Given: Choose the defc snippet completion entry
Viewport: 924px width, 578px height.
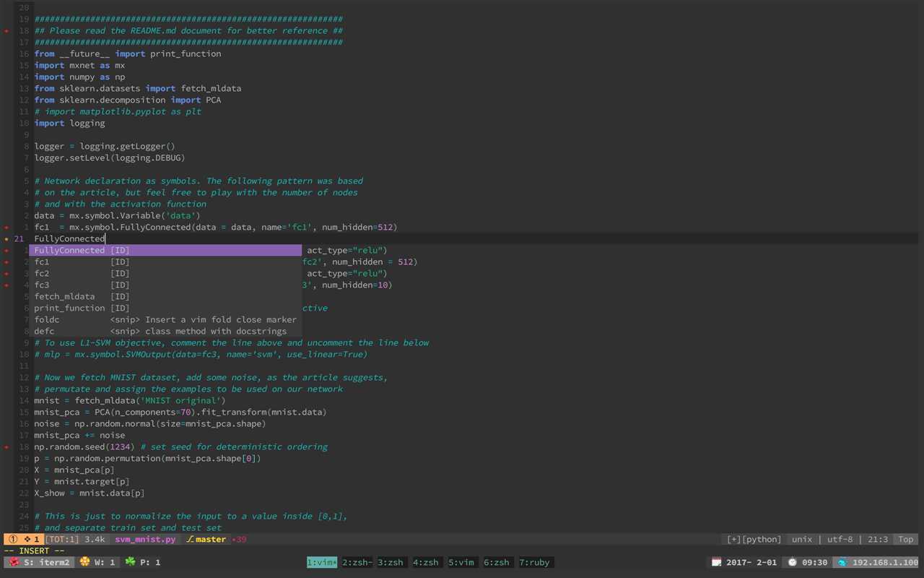Looking at the screenshot, I should (x=165, y=331).
